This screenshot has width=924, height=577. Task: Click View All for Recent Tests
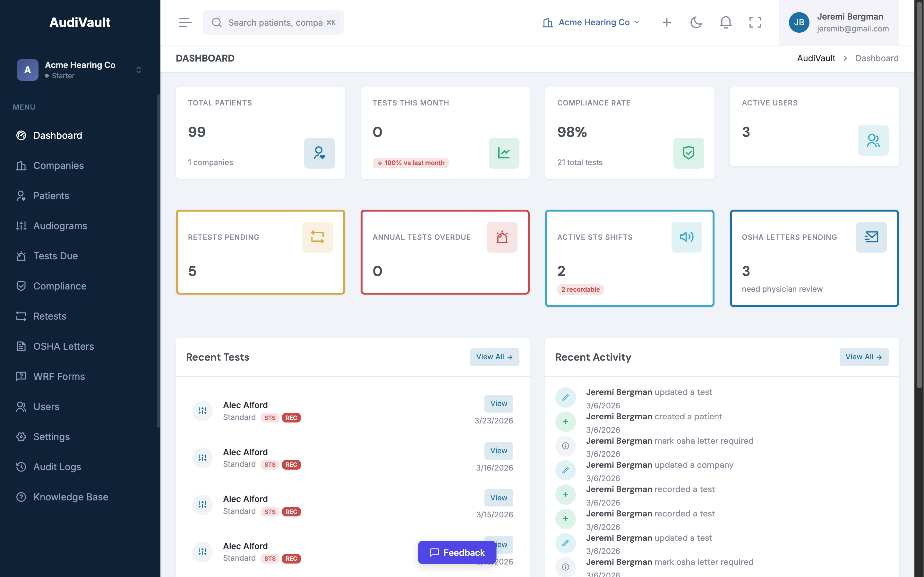494,357
